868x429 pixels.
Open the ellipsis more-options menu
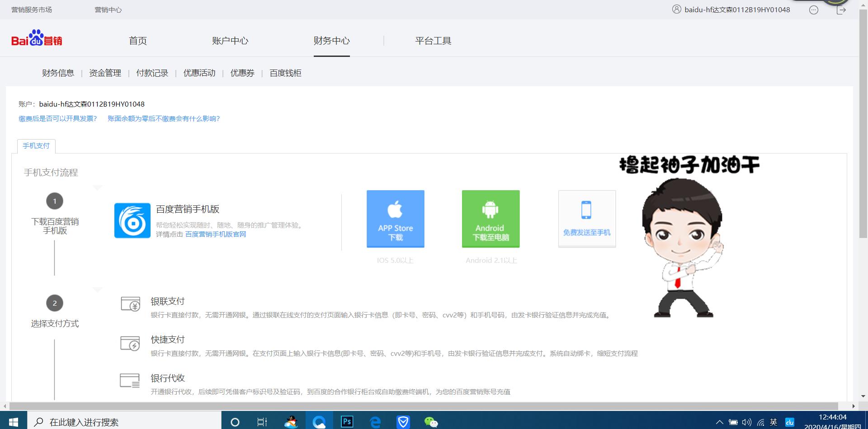click(x=814, y=9)
